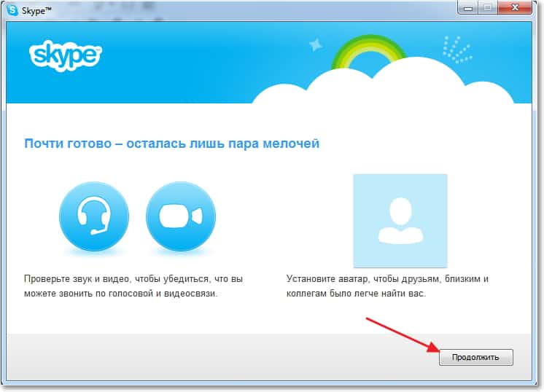Click the text 'Проверьте звук и видео'
544x392 pixels.
pyautogui.click(x=77, y=278)
